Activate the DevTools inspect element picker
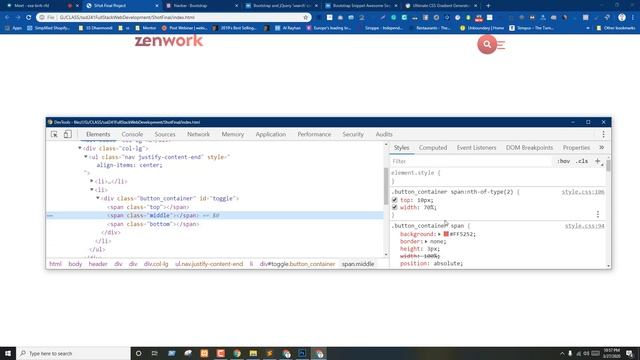This screenshot has width=640, height=360. click(x=54, y=134)
